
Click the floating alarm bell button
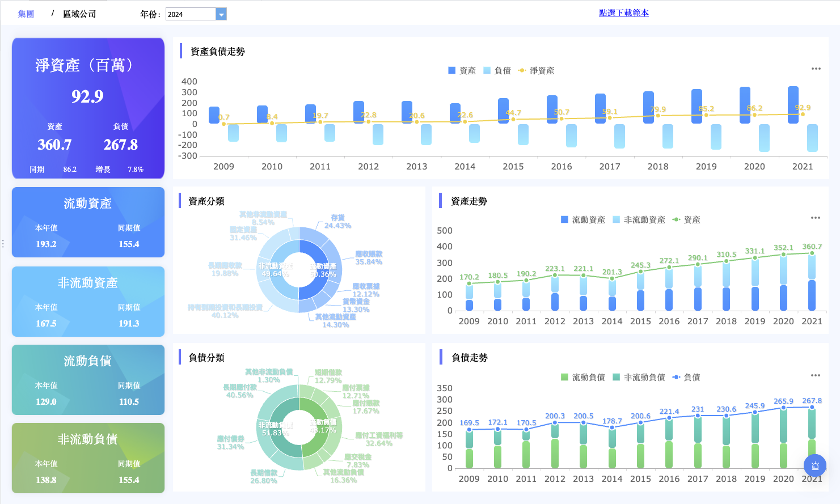coord(815,466)
